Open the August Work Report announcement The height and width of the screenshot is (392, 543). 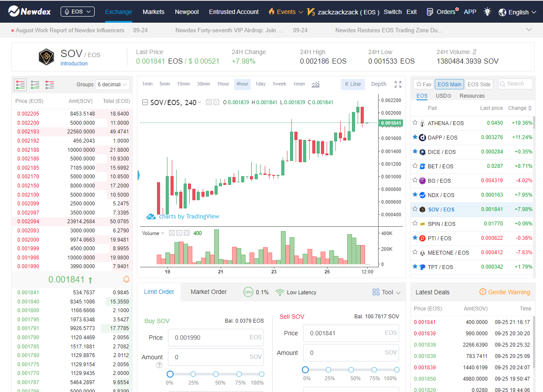70,30
